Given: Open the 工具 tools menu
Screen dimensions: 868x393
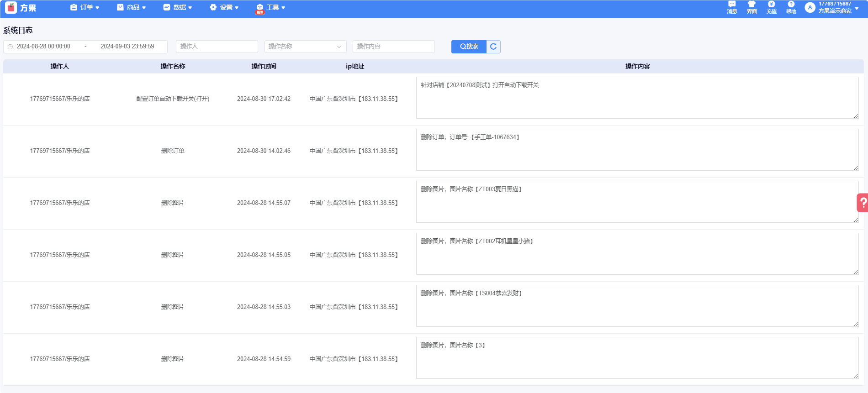Looking at the screenshot, I should coord(271,8).
